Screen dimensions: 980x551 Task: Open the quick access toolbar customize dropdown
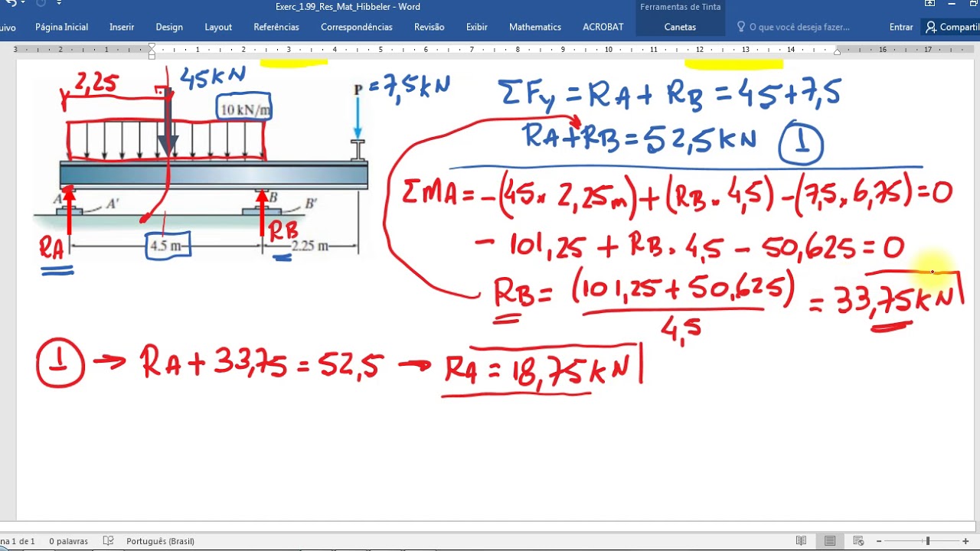(x=59, y=4)
